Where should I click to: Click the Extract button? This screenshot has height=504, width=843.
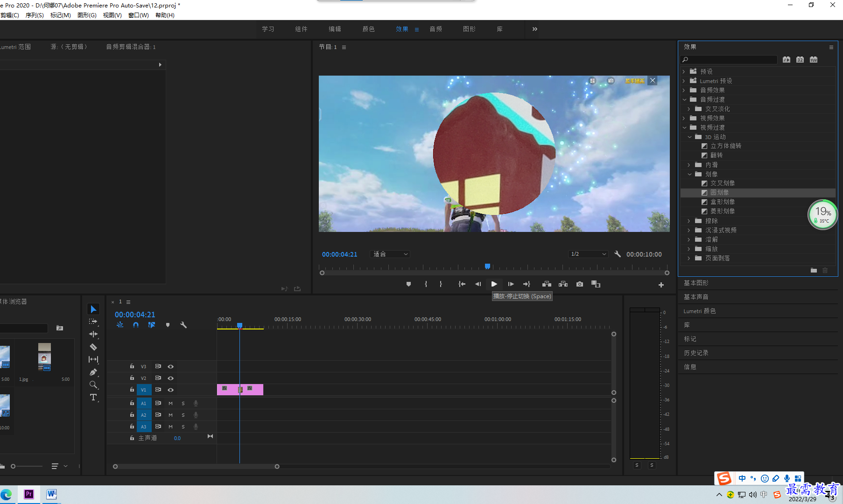563,284
